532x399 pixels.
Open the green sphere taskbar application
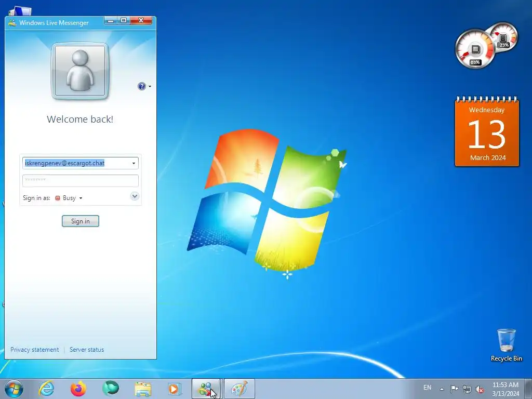click(x=111, y=389)
